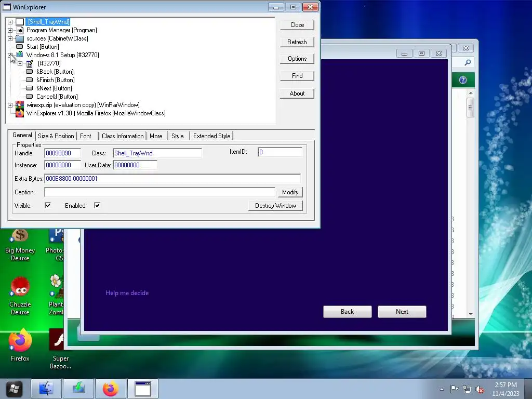This screenshot has height=399, width=532.
Task: Click the Options button
Action: click(x=297, y=59)
